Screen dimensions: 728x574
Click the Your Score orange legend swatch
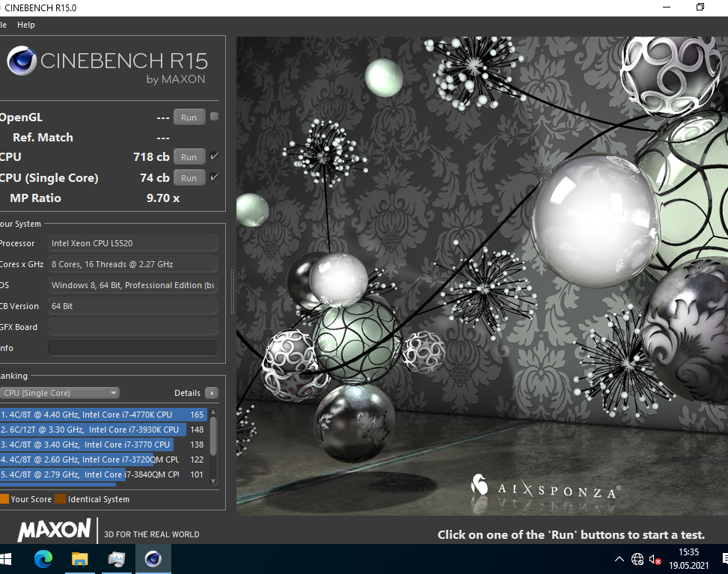click(4, 499)
